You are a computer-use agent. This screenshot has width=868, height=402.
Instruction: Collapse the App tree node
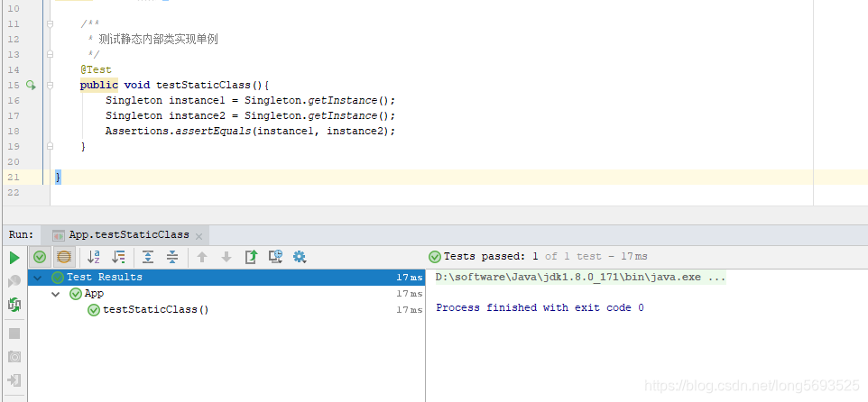click(x=55, y=294)
